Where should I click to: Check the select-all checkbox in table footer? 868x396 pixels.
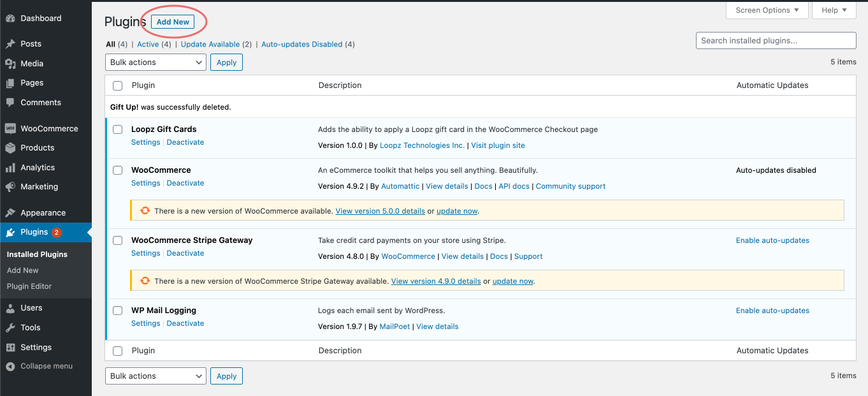tap(117, 351)
